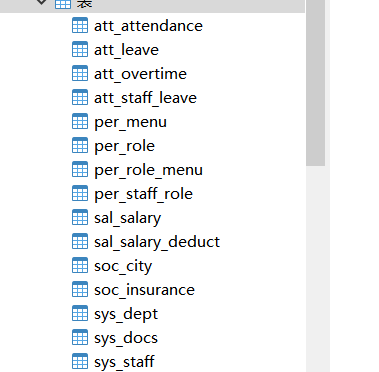Click the table icon beside sal_salary_deduct
379x372 pixels.
[x=80, y=242]
